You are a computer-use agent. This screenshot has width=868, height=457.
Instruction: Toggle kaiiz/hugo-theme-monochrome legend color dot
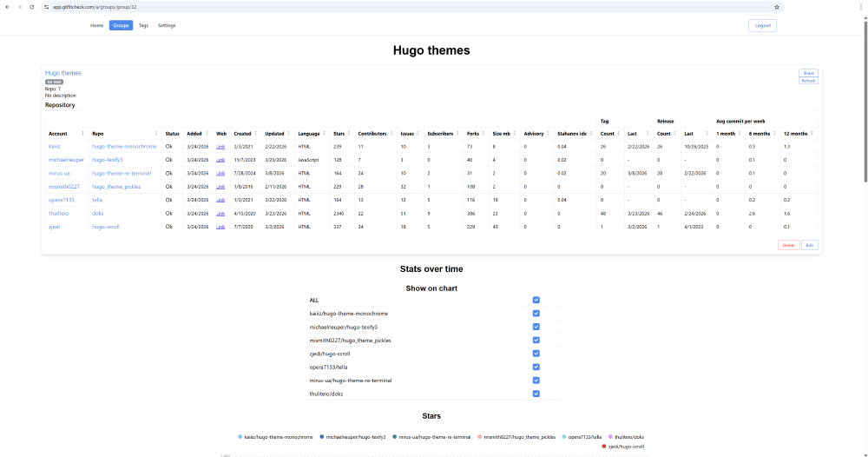click(240, 437)
